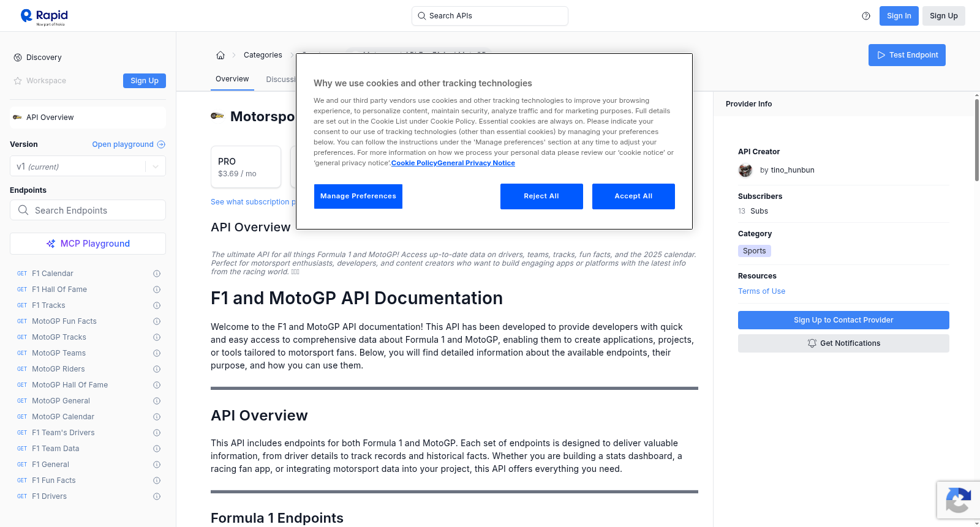Viewport: 980px width, 527px height.
Task: Click info icon for MotoGP Tracks
Action: coord(157,337)
